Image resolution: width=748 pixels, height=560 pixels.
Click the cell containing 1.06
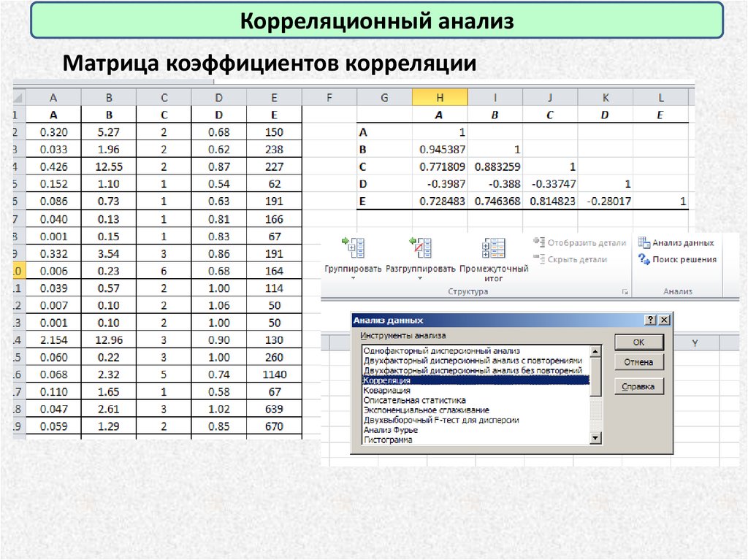219,305
